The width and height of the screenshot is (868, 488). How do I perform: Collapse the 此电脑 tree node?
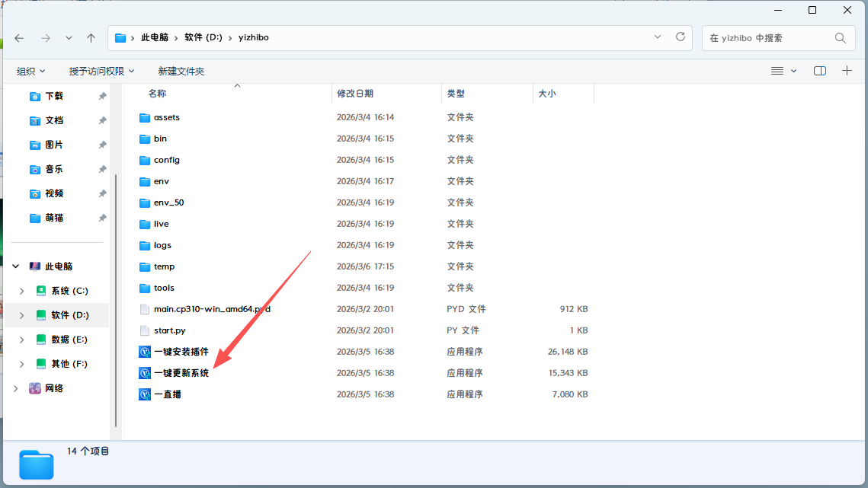tap(15, 266)
